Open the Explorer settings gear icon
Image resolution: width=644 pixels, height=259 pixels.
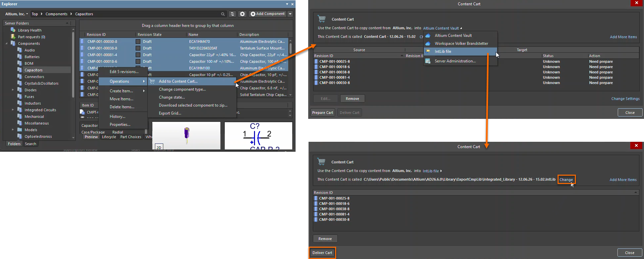point(242,14)
